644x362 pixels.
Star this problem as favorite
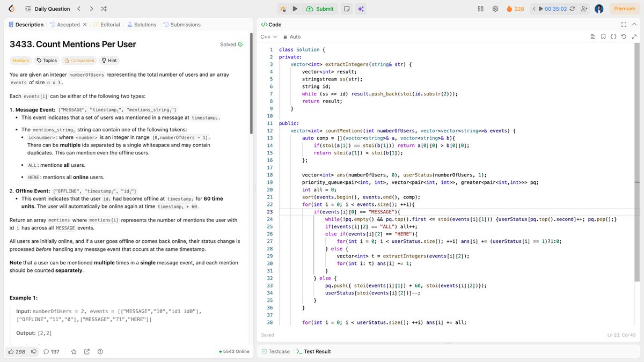click(x=74, y=351)
